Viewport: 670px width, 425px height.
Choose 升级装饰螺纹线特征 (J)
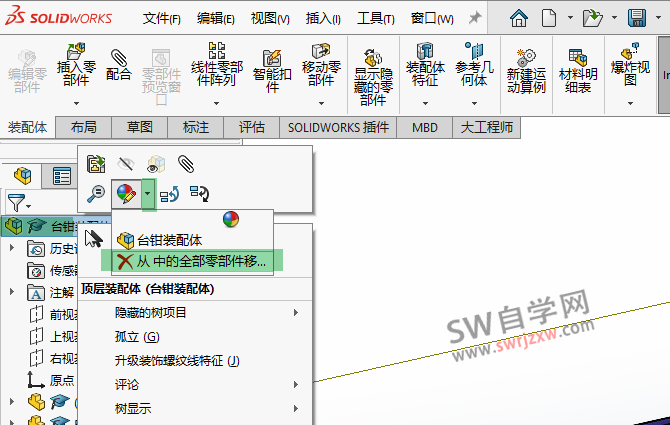195,361
